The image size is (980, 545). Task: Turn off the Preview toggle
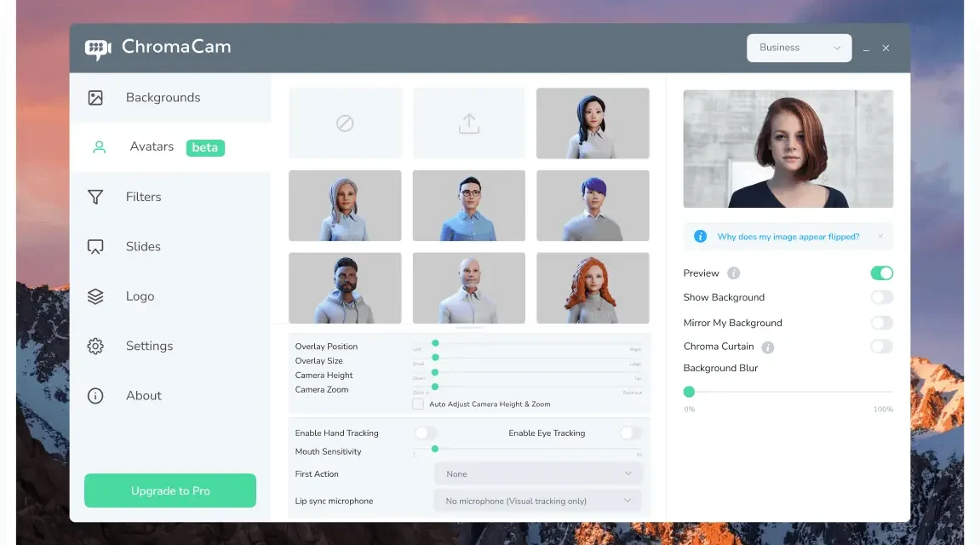coord(881,273)
